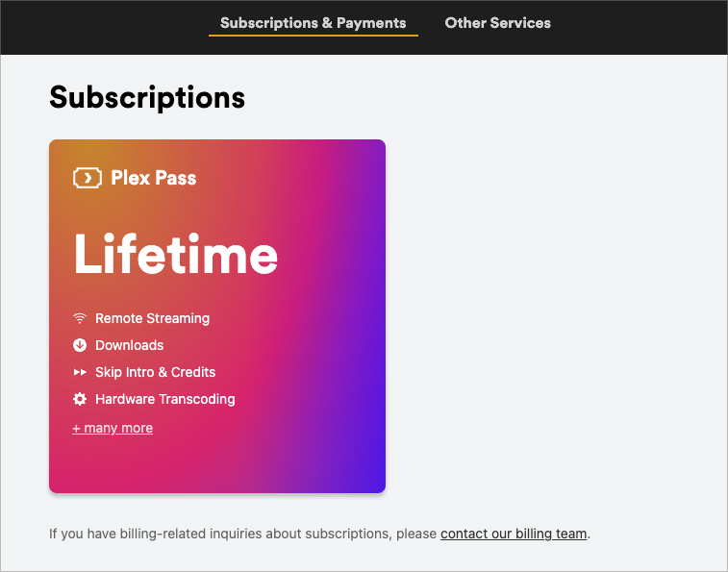Screen dimensions: 728x572
Task: Click the Subscriptions page heading
Action: tap(147, 97)
